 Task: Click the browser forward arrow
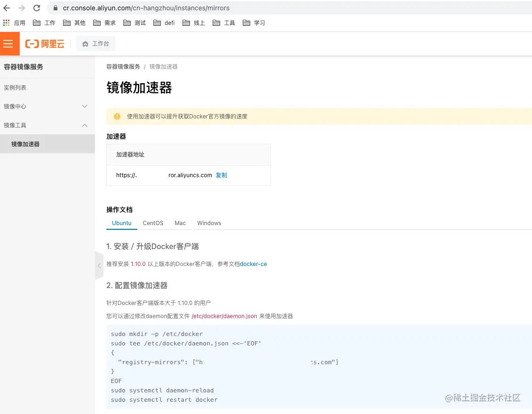click(x=21, y=8)
